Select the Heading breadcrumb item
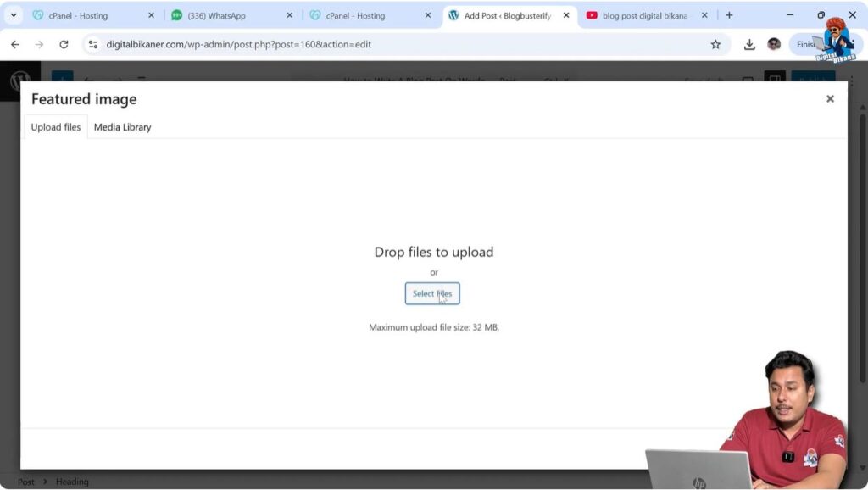Viewport: 868px width, 490px height. 71,481
